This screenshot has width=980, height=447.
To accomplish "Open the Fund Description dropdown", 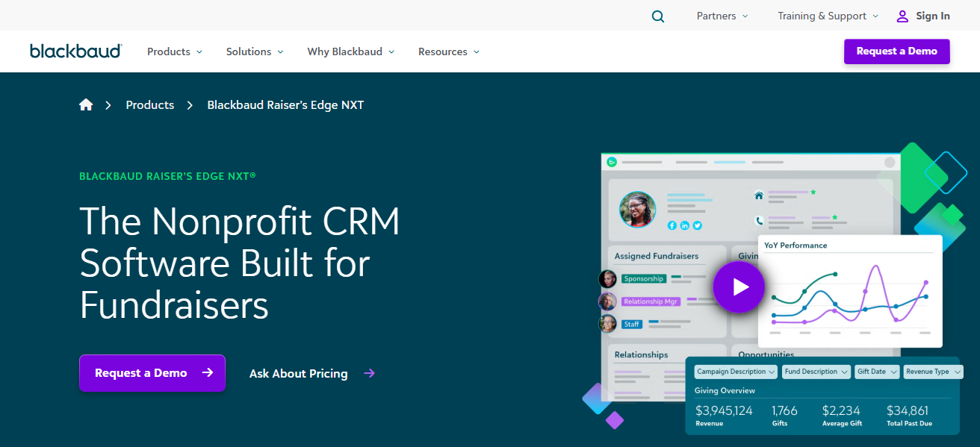I will (x=816, y=372).
